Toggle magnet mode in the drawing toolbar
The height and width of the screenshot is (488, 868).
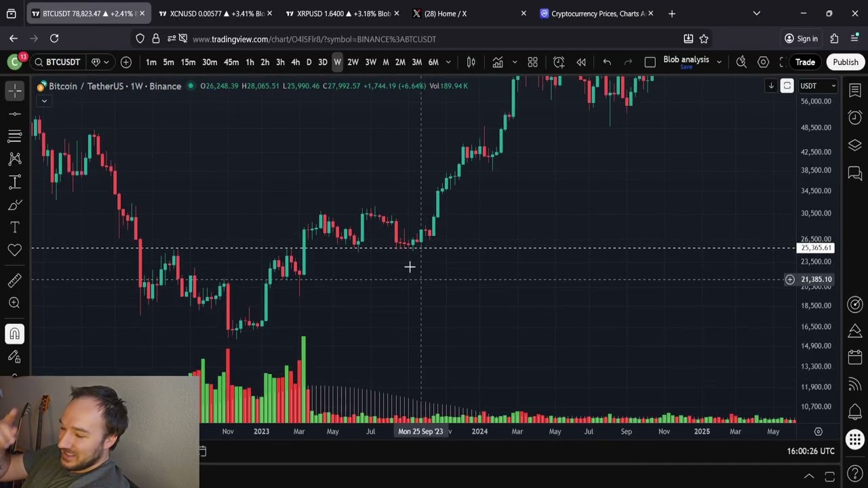pos(14,333)
